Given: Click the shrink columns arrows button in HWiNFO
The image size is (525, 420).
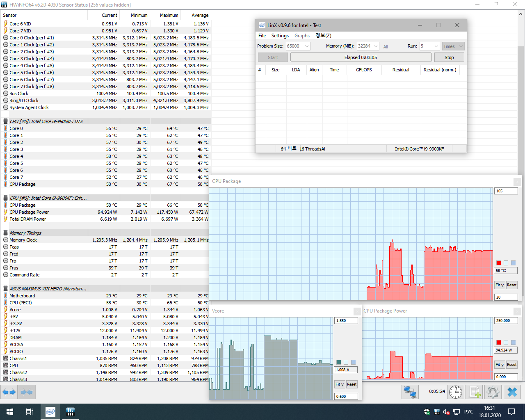Looking at the screenshot, I should 27,392.
